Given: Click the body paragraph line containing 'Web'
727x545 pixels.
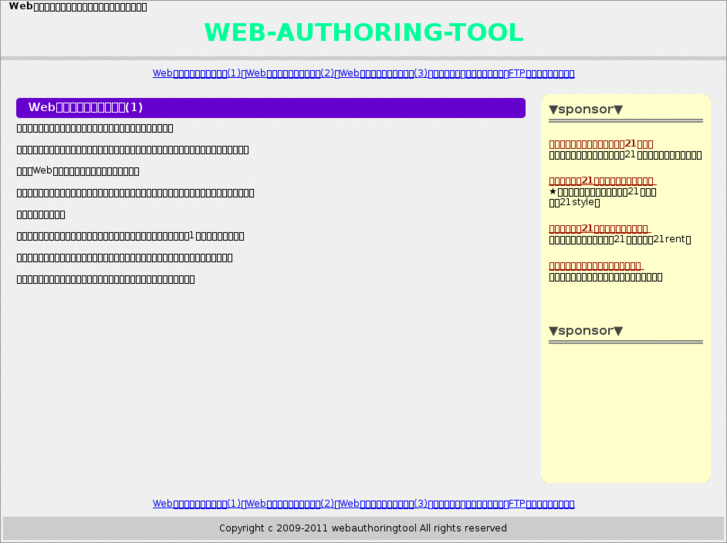Looking at the screenshot, I should coord(78,171).
